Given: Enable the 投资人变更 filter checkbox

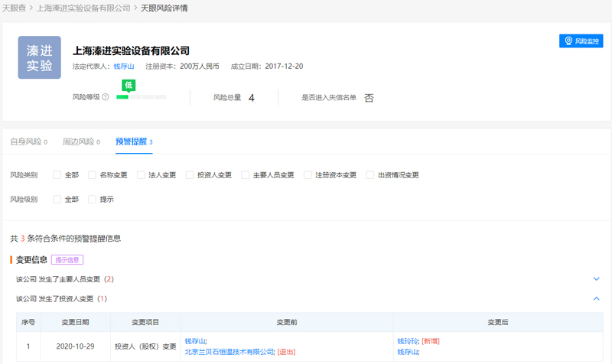Looking at the screenshot, I should pyautogui.click(x=190, y=175).
